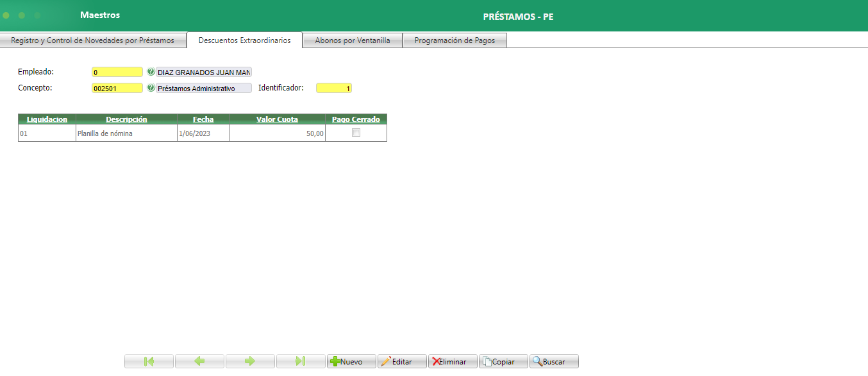
Task: Sort by Fecha column header
Action: [x=203, y=119]
